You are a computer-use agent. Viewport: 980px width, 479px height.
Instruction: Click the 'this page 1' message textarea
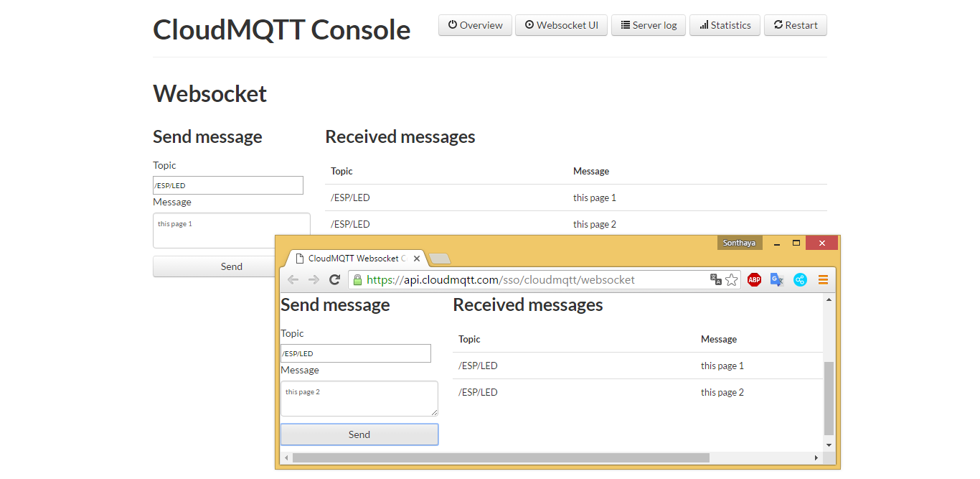tap(232, 231)
